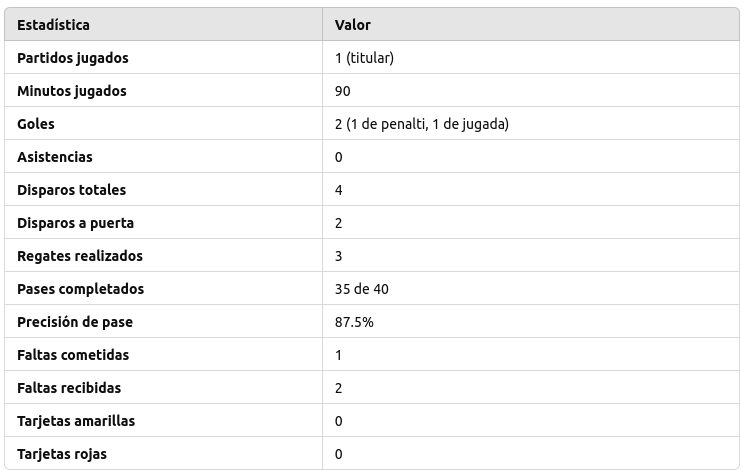Select the Minutos jugados label
This screenshot has width=753, height=476.
point(72,91)
